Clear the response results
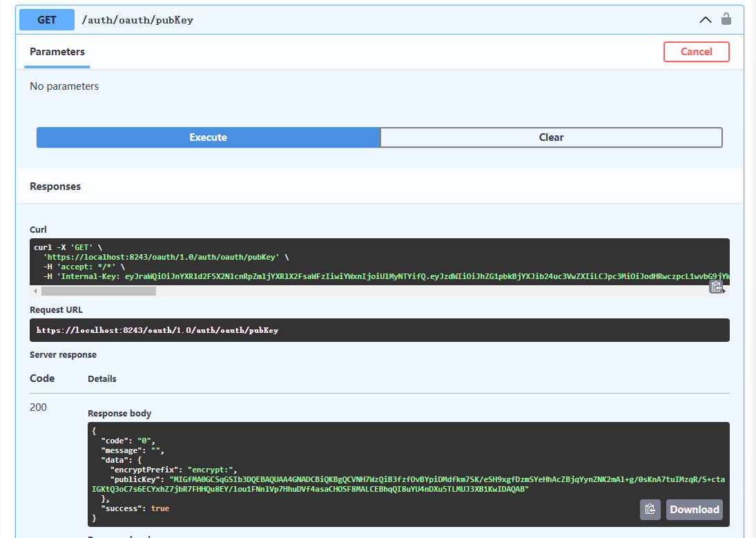 pyautogui.click(x=551, y=137)
